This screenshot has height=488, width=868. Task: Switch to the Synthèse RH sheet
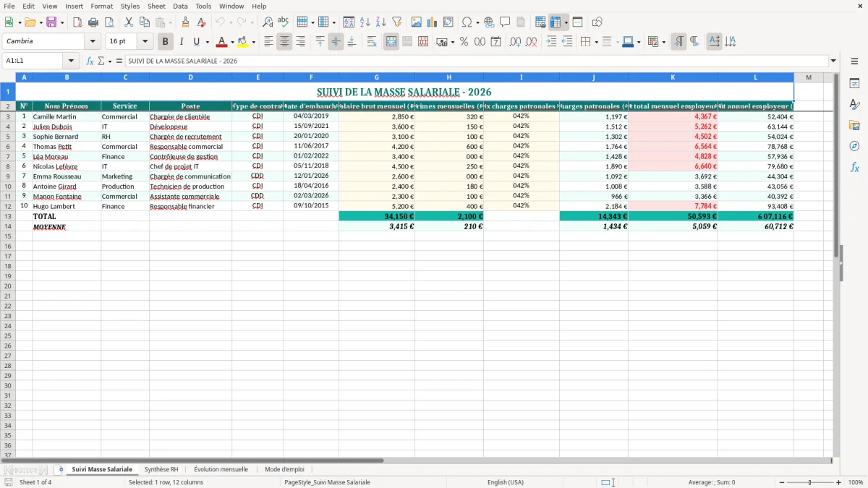(x=161, y=469)
